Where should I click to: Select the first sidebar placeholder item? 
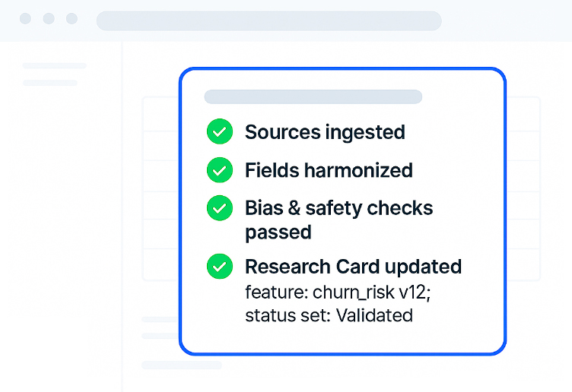tap(54, 66)
